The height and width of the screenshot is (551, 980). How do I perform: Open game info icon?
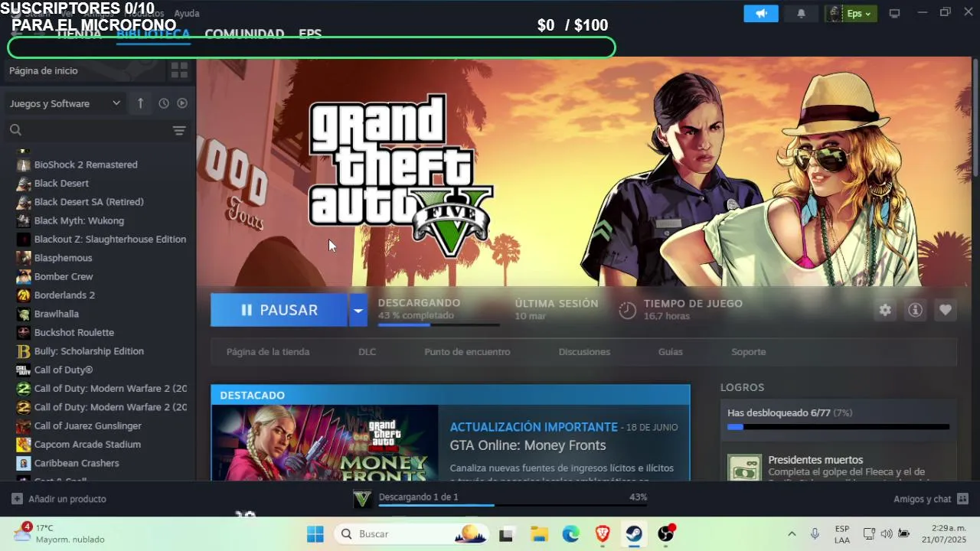click(915, 310)
